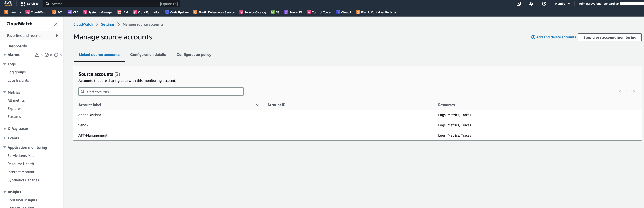Select the vend2 account row

point(357,125)
